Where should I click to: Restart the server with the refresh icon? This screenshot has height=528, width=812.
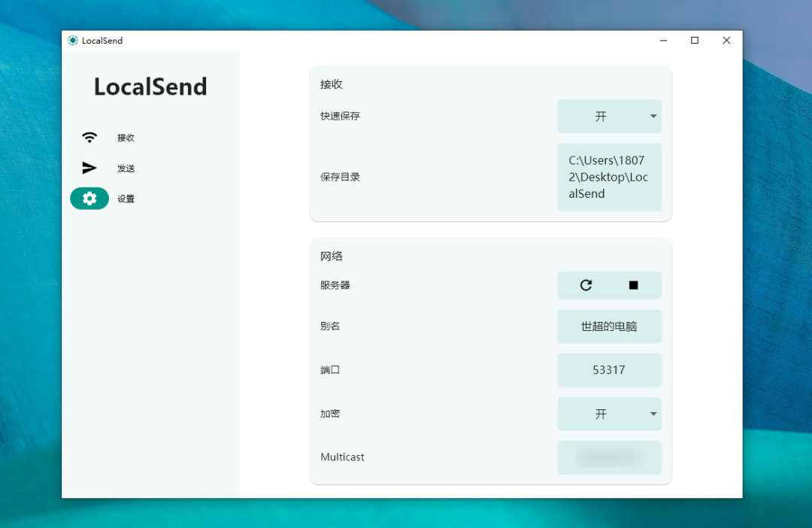coord(586,285)
